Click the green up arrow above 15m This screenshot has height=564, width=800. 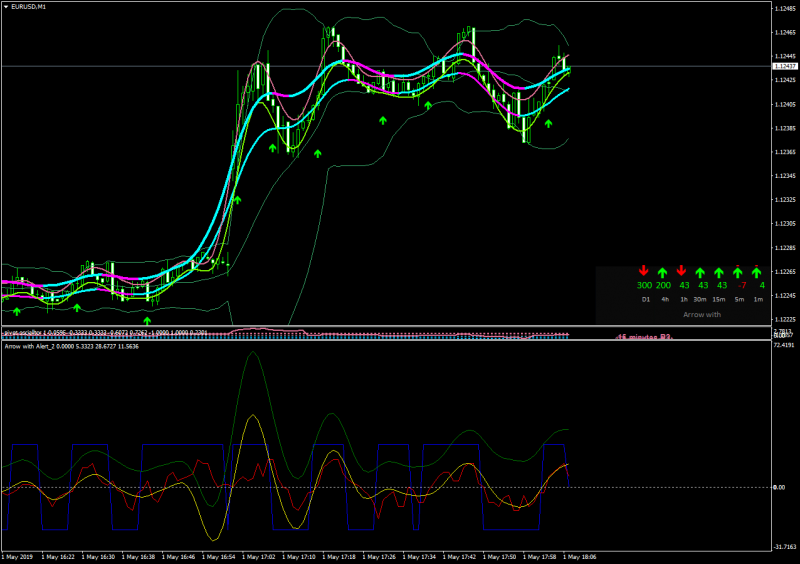[x=719, y=273]
